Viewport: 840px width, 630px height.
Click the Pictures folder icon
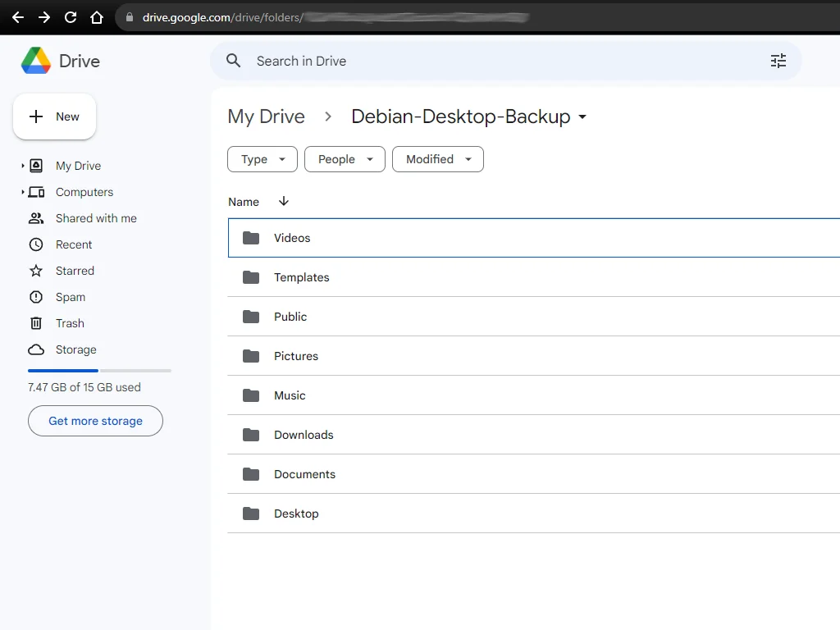coord(251,356)
